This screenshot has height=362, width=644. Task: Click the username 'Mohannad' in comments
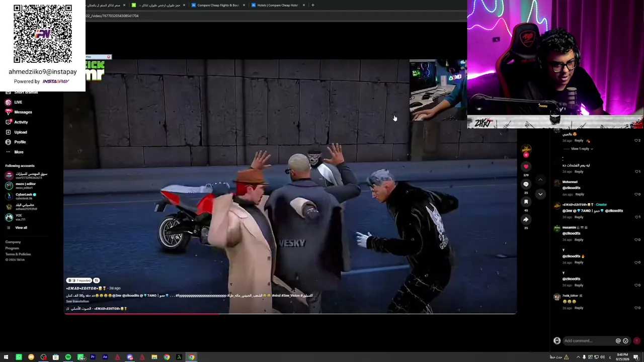point(570,182)
